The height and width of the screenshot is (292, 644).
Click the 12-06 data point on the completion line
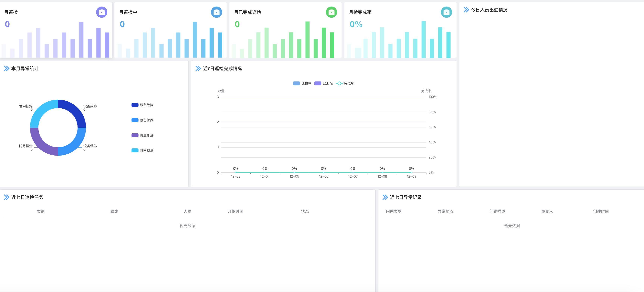point(323,172)
